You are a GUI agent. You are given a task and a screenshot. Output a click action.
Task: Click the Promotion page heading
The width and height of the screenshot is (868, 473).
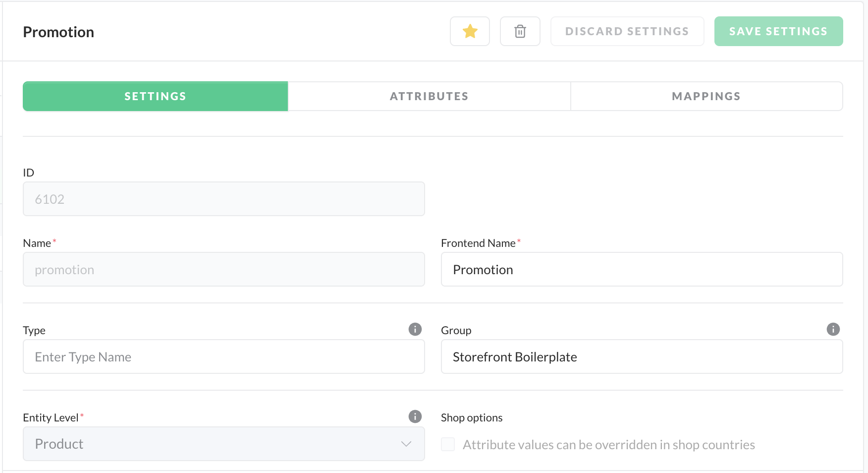coord(58,32)
